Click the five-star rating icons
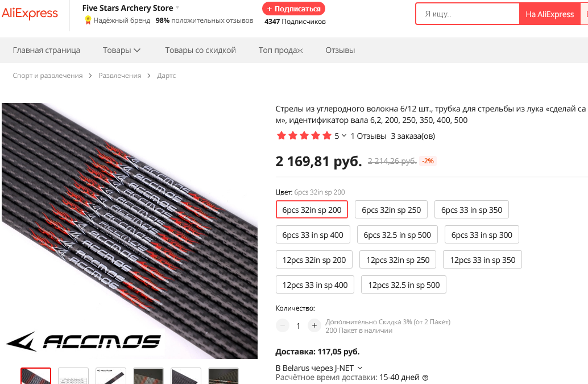This screenshot has width=588, height=384. [304, 136]
